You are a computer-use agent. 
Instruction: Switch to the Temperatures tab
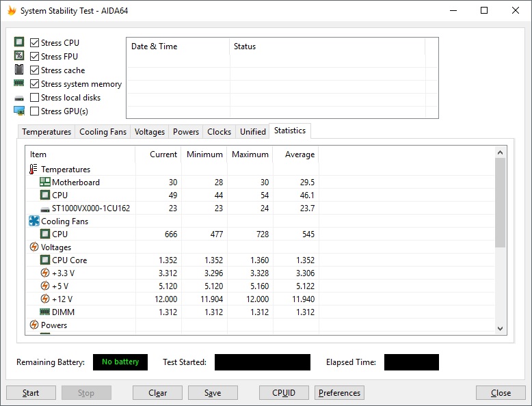click(x=46, y=132)
